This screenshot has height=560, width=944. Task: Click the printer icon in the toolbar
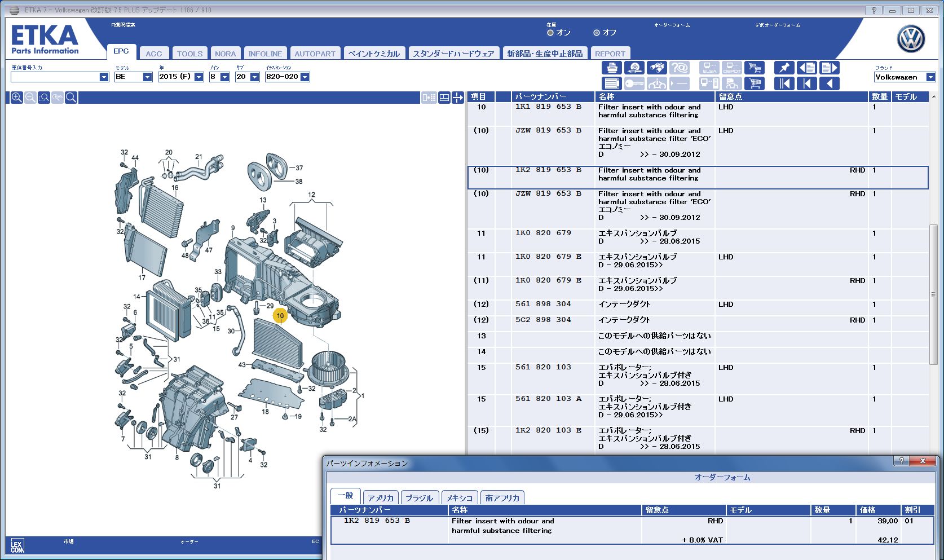coord(611,68)
